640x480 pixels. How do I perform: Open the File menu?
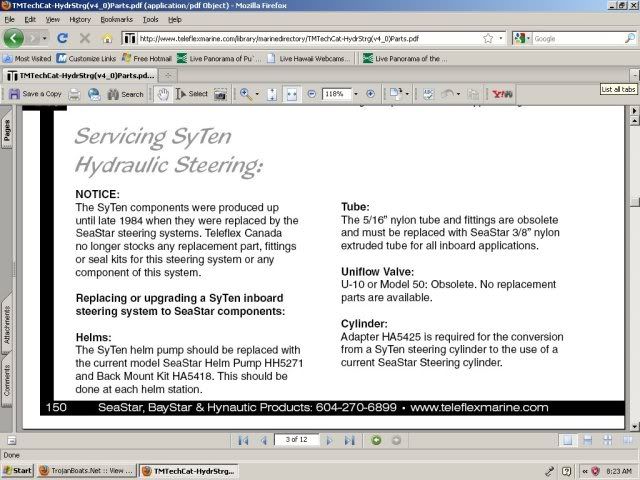[9, 19]
